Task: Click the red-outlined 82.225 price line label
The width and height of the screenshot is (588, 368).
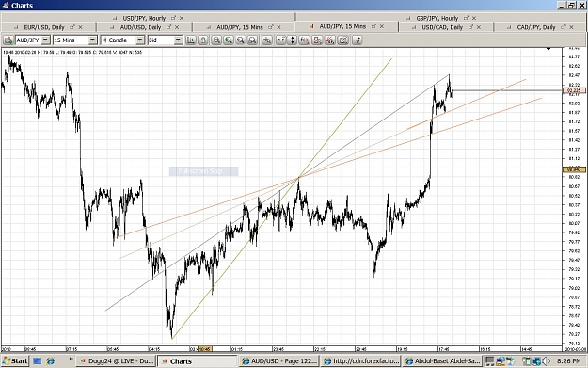Action: point(574,90)
